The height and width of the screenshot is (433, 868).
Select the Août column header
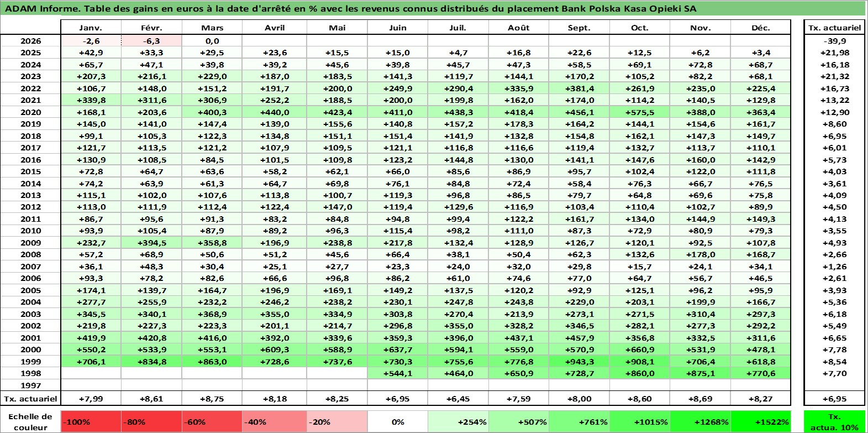(519, 28)
